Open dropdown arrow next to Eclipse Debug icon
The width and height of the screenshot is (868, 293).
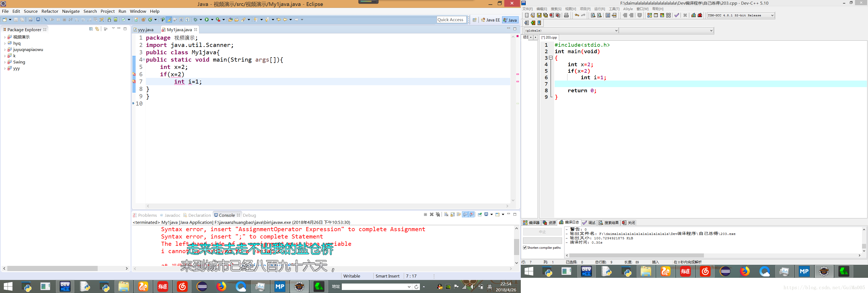(x=201, y=20)
